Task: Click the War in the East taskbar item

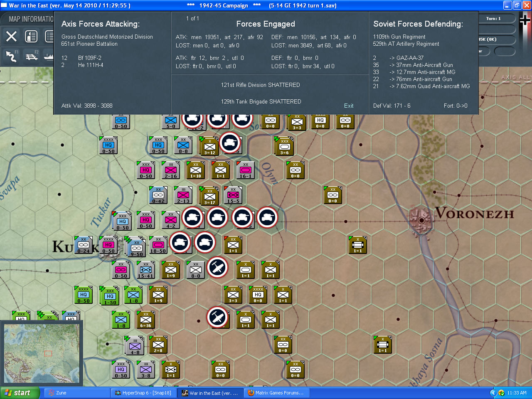Action: click(210, 393)
